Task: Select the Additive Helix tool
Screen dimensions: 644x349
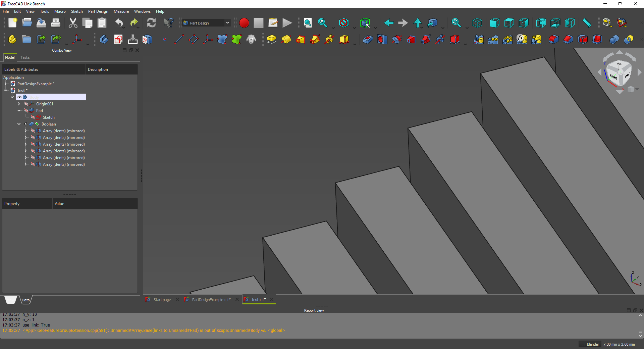Action: pos(329,39)
